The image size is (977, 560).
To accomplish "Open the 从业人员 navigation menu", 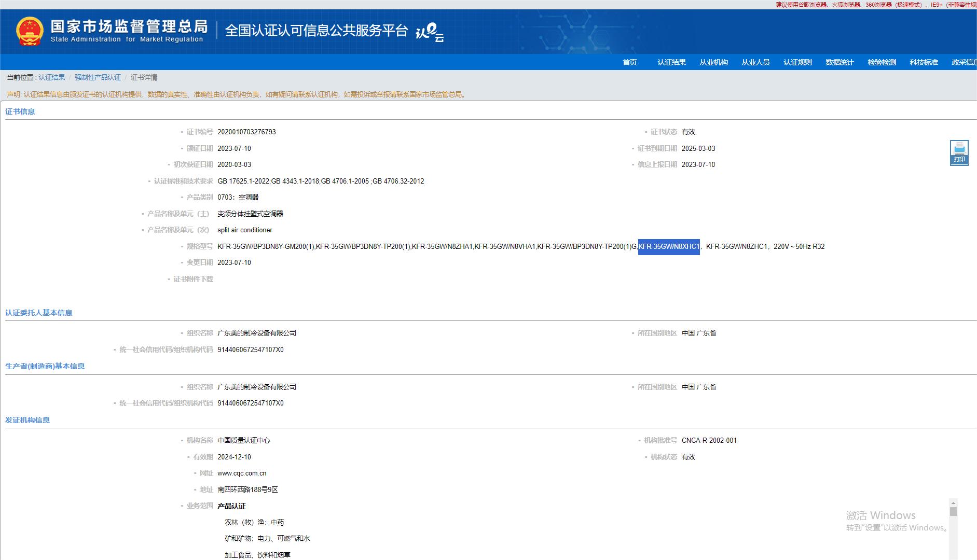I will [x=755, y=62].
